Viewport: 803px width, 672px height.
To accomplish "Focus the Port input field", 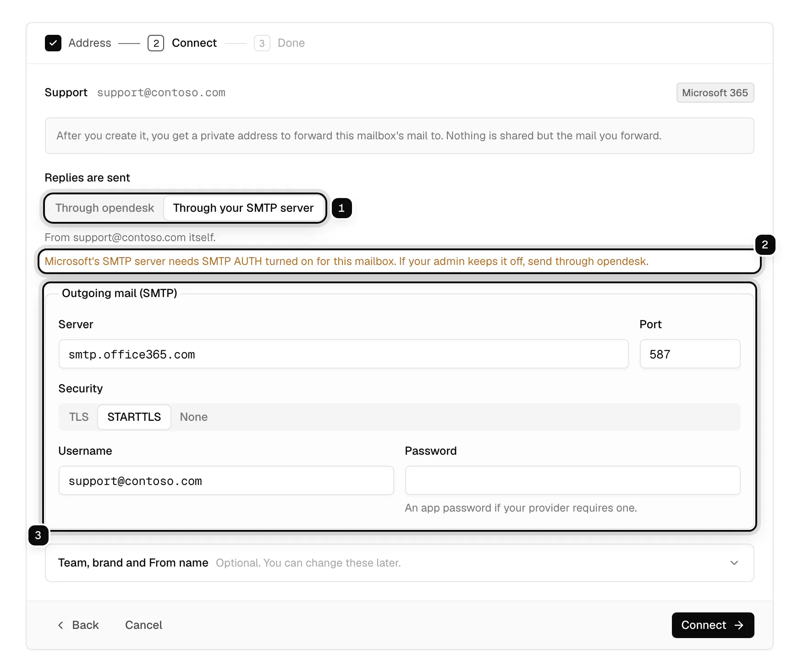I will tap(690, 354).
